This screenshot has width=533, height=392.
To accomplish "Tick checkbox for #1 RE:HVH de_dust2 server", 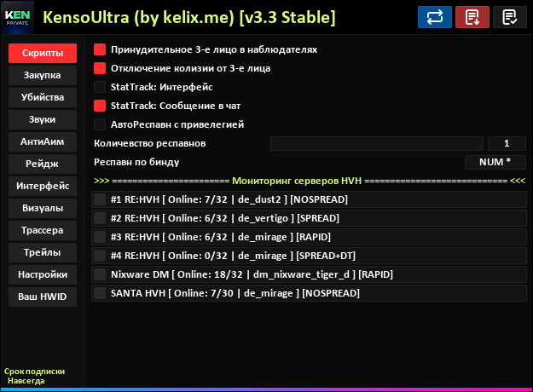I will 100,199.
